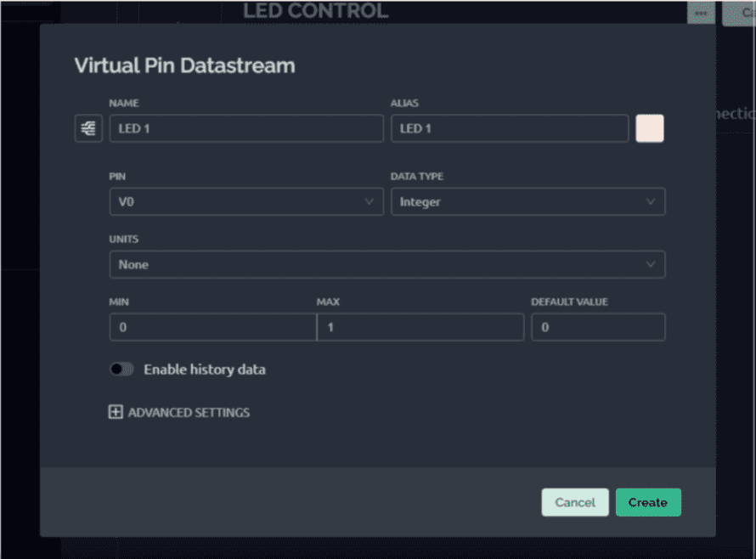The width and height of the screenshot is (756, 559).
Task: Click the plus icon next to Advanced Settings
Action: point(116,412)
